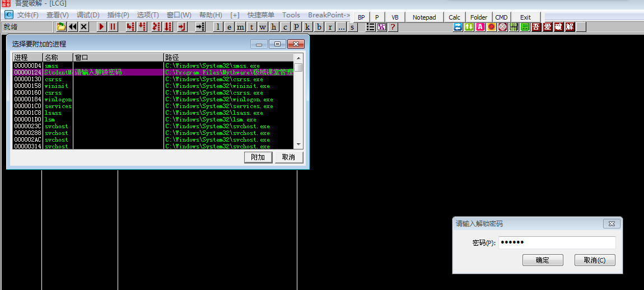Click 确定 in unlock password dialog
Screen dimensions: 644x290
pyautogui.click(x=543, y=260)
